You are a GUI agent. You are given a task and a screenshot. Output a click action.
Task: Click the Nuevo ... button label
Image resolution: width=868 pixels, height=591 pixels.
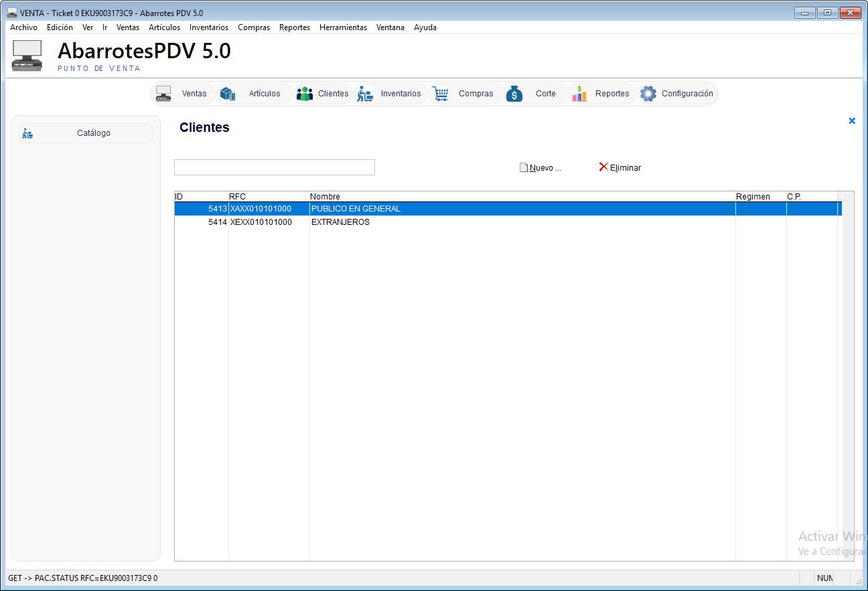coord(545,168)
